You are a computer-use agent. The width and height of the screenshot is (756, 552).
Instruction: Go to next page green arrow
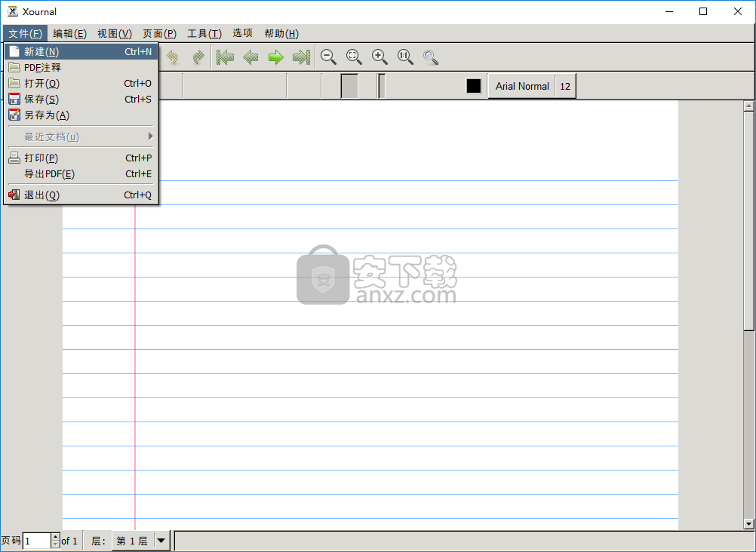click(x=276, y=57)
